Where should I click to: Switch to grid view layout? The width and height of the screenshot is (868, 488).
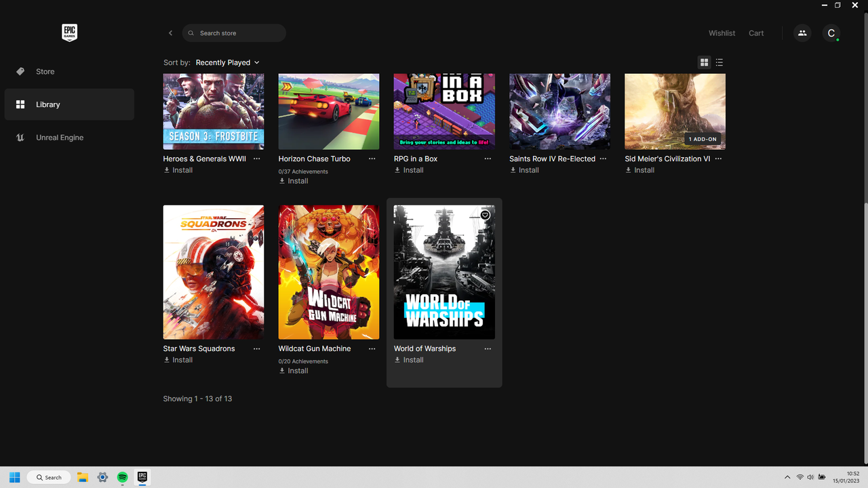click(704, 62)
